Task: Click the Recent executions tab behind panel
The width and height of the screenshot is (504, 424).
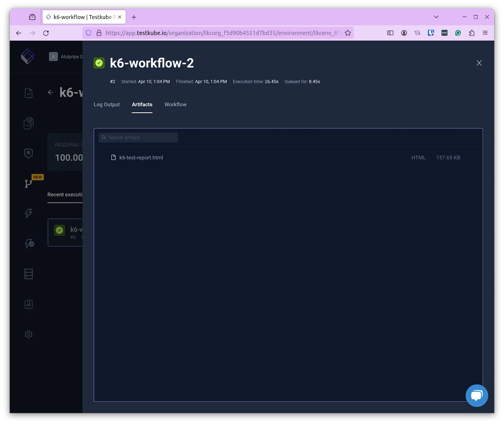Action: click(65, 195)
